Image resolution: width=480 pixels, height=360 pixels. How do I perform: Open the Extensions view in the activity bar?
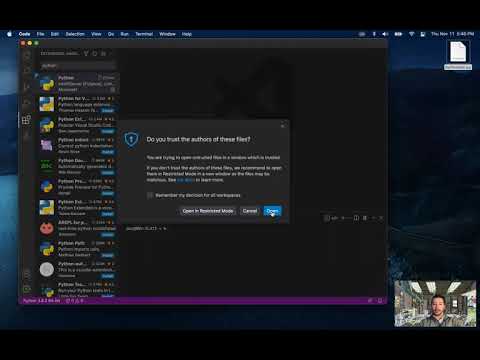tap(26, 120)
